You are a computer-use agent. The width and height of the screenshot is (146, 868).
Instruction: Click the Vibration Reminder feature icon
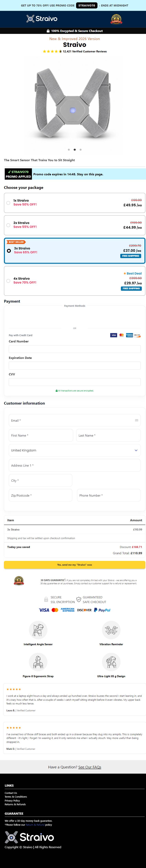click(x=111, y=630)
